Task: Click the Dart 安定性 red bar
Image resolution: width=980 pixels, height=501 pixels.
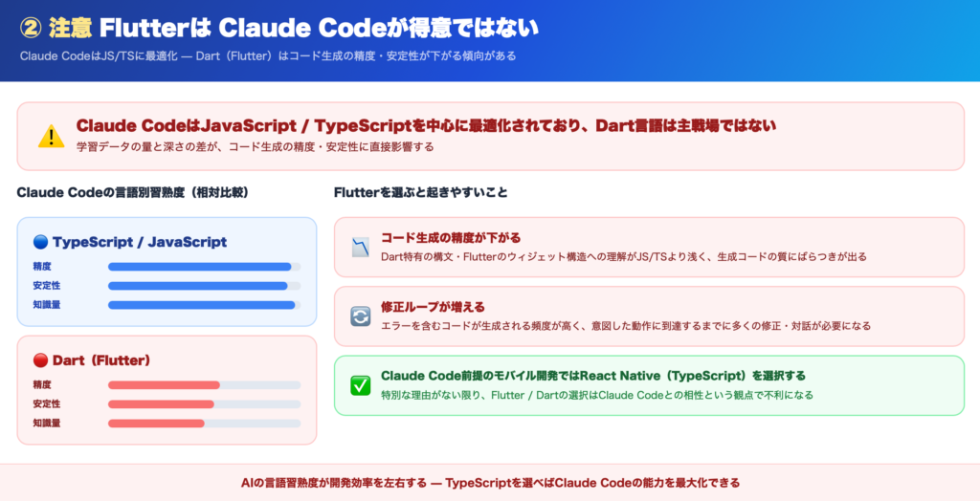Action: tap(161, 404)
